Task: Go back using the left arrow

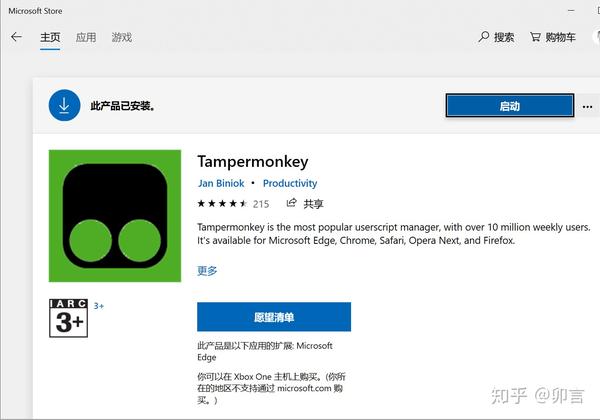Action: pyautogui.click(x=16, y=37)
